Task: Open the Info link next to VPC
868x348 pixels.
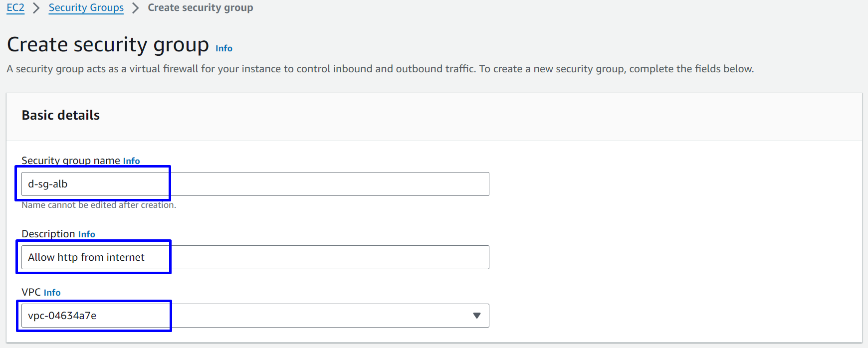Action: pyautogui.click(x=52, y=293)
